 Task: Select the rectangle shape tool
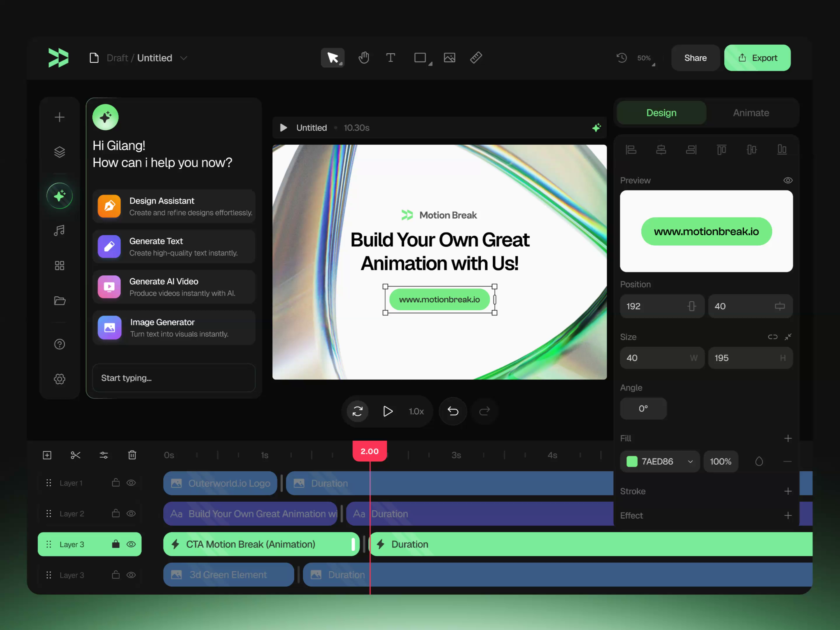pyautogui.click(x=420, y=58)
